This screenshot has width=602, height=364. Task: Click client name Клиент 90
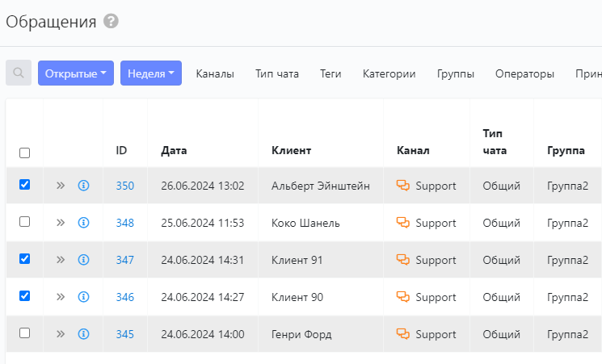click(x=297, y=297)
